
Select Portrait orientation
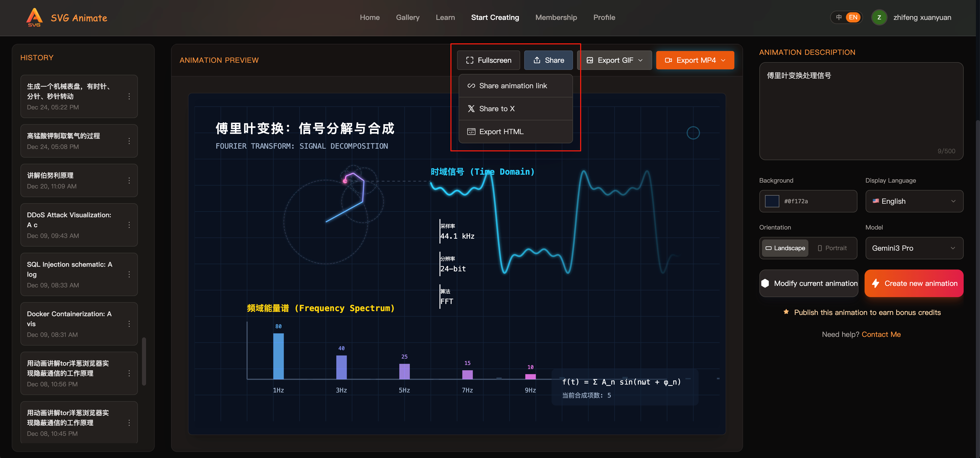pyautogui.click(x=832, y=248)
